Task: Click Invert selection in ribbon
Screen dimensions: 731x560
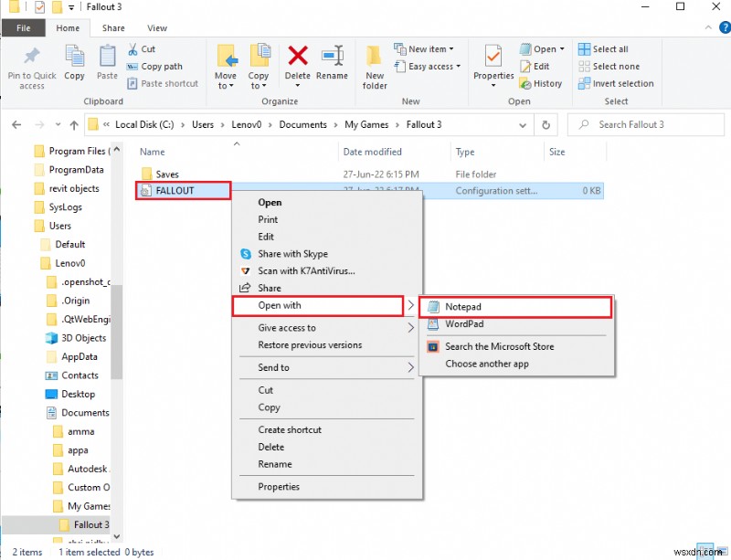Action: (x=616, y=83)
